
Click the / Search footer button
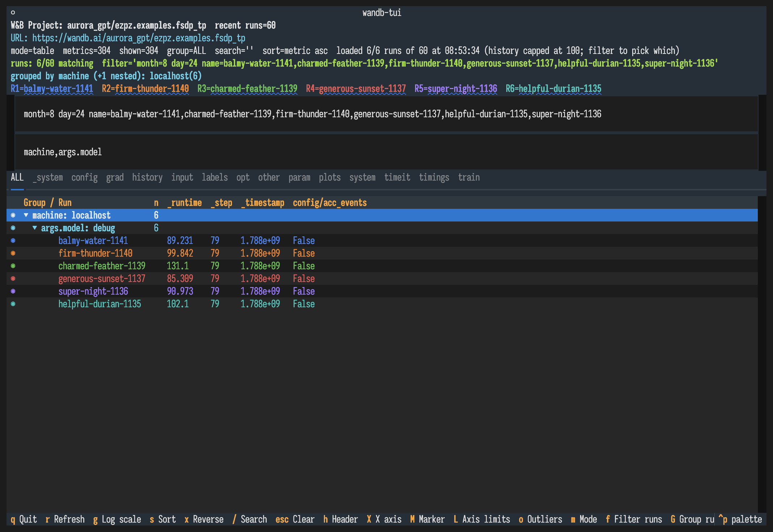249,519
